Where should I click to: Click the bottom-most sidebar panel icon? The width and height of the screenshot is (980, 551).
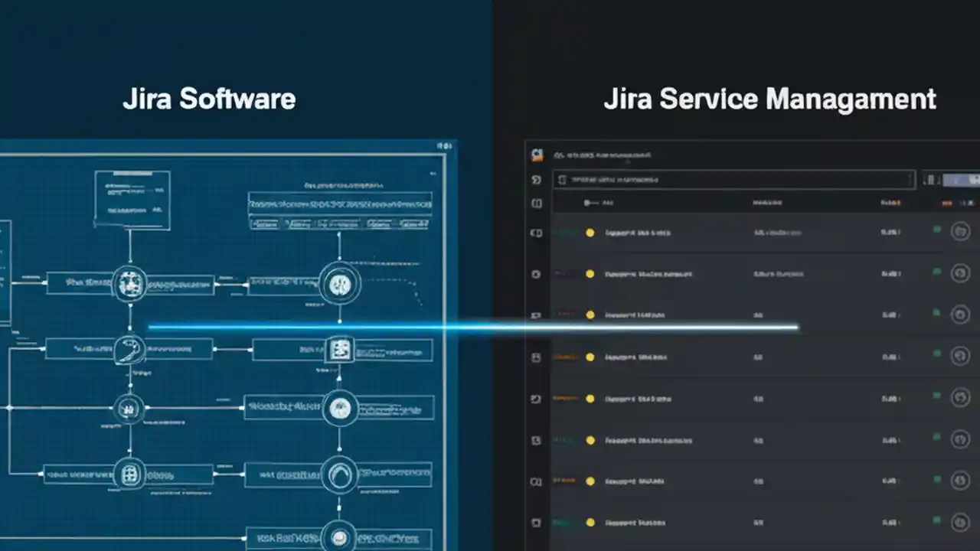[x=536, y=523]
